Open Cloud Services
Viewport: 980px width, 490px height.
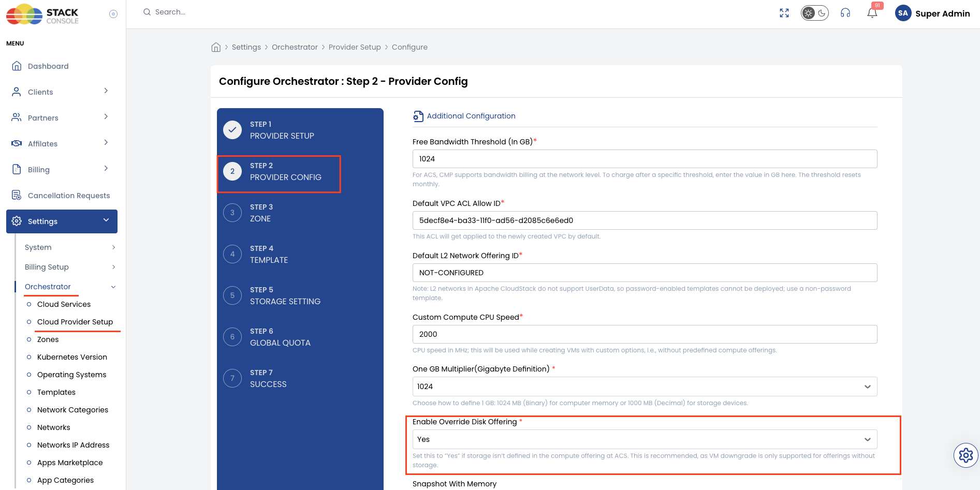pos(64,304)
